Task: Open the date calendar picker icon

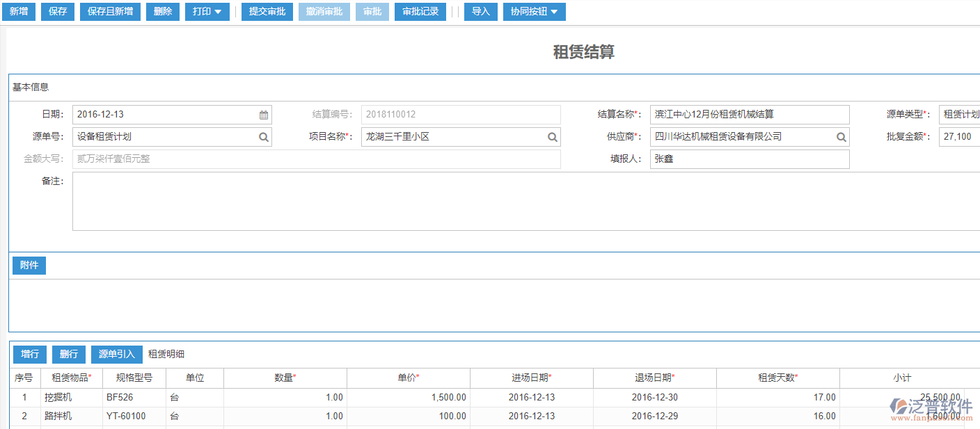Action: click(x=264, y=115)
